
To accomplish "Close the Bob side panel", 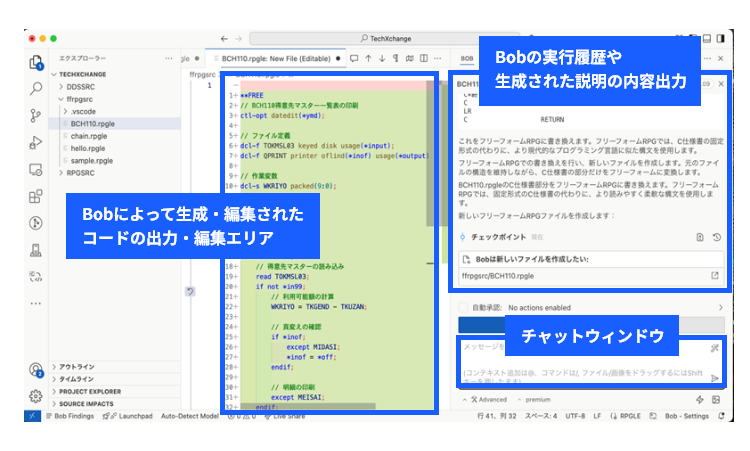I will point(721,58).
